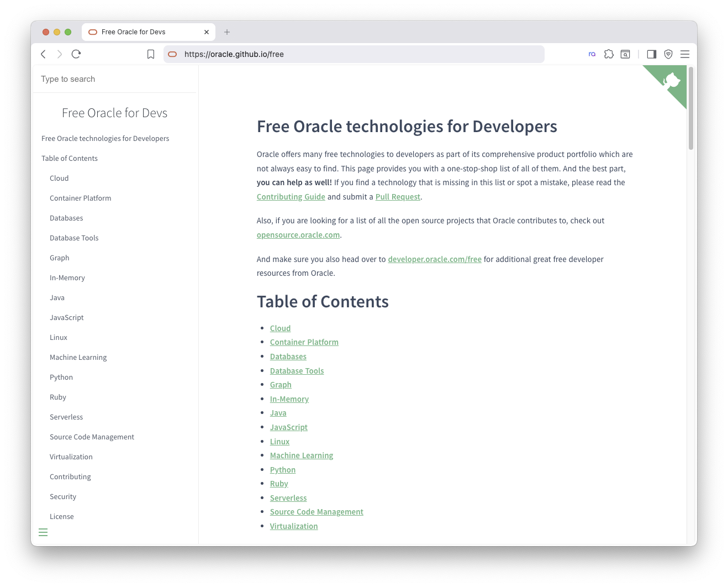Image resolution: width=728 pixels, height=587 pixels.
Task: Reload the page
Action: pyautogui.click(x=76, y=54)
